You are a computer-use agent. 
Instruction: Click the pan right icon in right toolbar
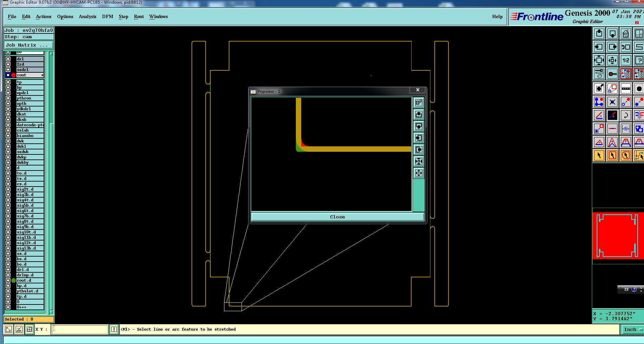612,47
